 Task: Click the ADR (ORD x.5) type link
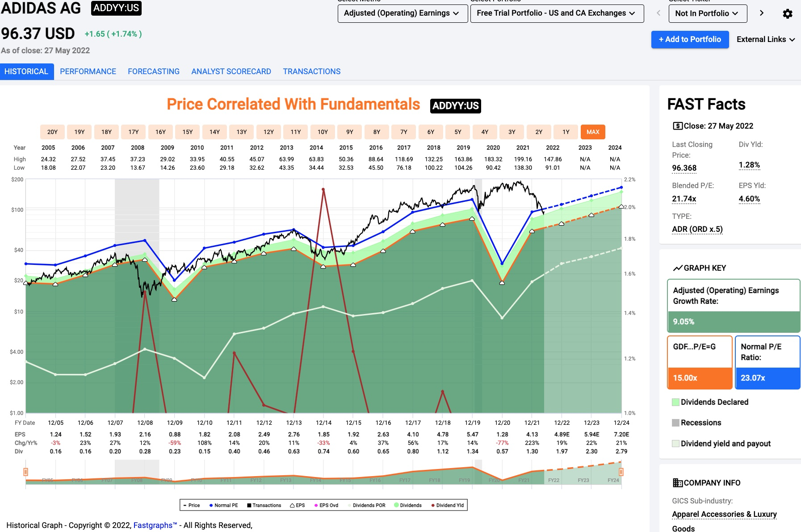697,229
